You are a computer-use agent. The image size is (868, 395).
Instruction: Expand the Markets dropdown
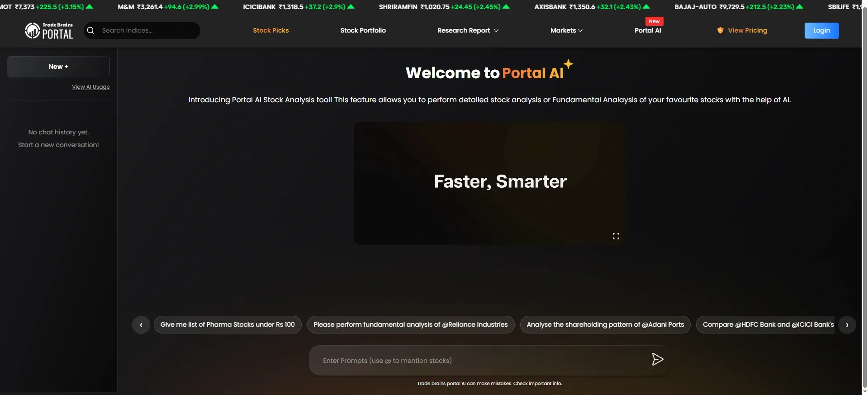coord(566,30)
